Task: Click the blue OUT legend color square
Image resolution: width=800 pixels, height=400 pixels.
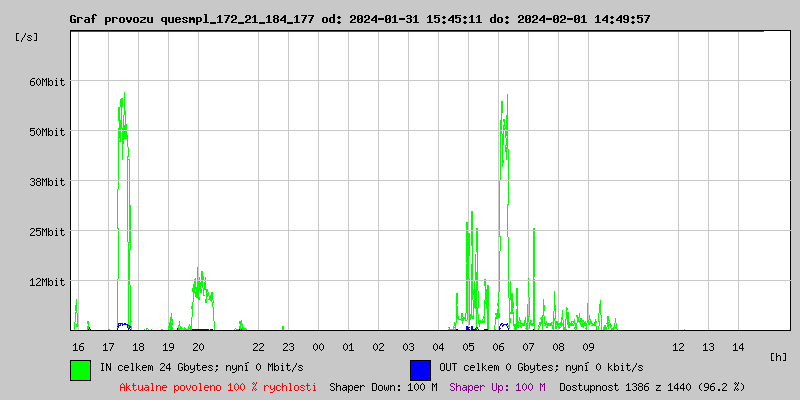Action: (420, 369)
